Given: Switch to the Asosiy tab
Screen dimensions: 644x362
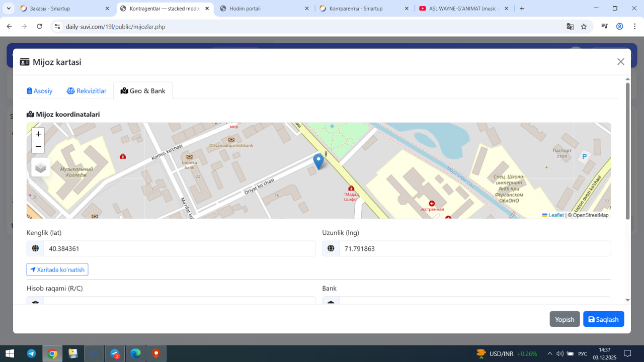Looking at the screenshot, I should point(40,91).
